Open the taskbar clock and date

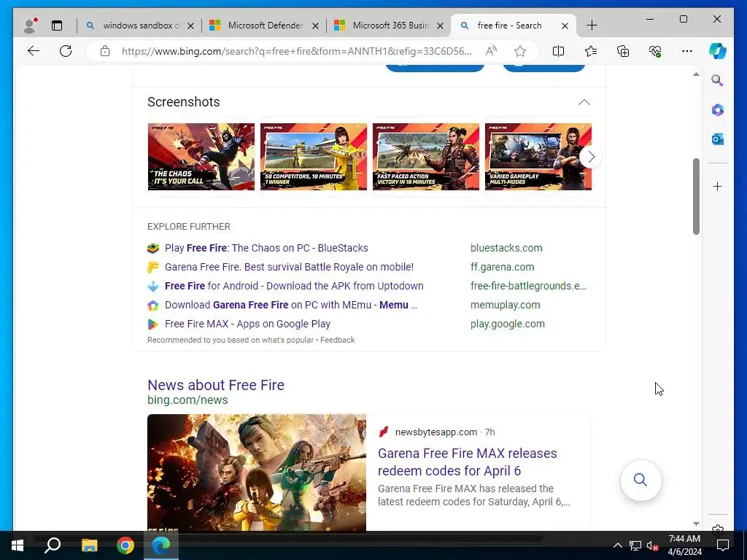pyautogui.click(x=684, y=545)
